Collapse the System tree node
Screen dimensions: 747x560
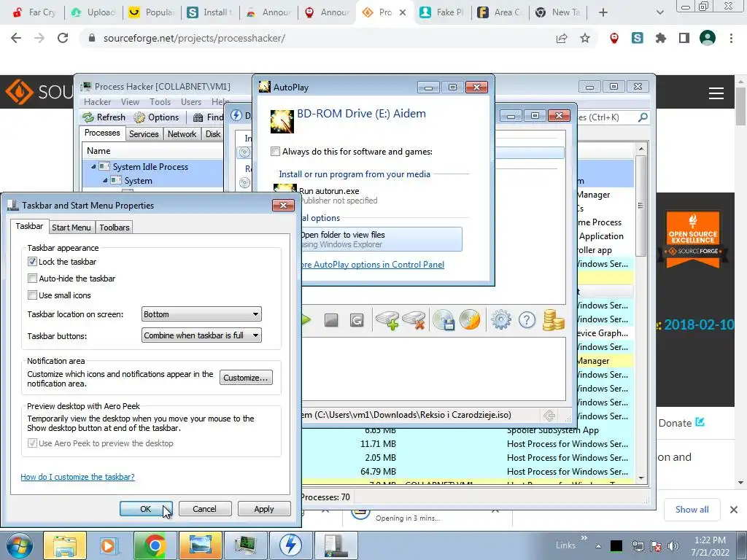click(x=105, y=181)
